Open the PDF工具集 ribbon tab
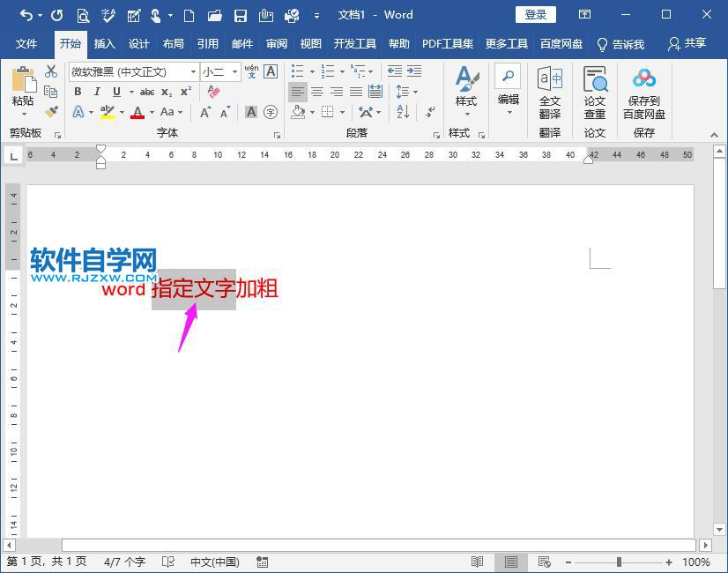The image size is (728, 573). 448,43
